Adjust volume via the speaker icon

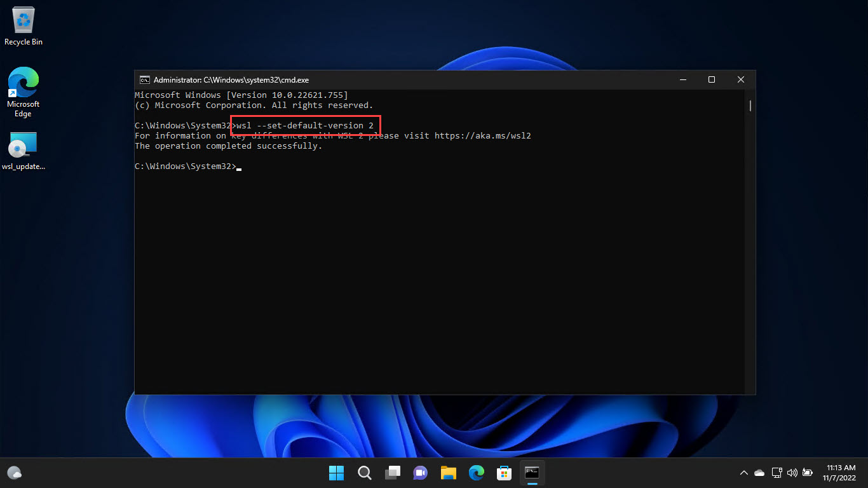(792, 473)
